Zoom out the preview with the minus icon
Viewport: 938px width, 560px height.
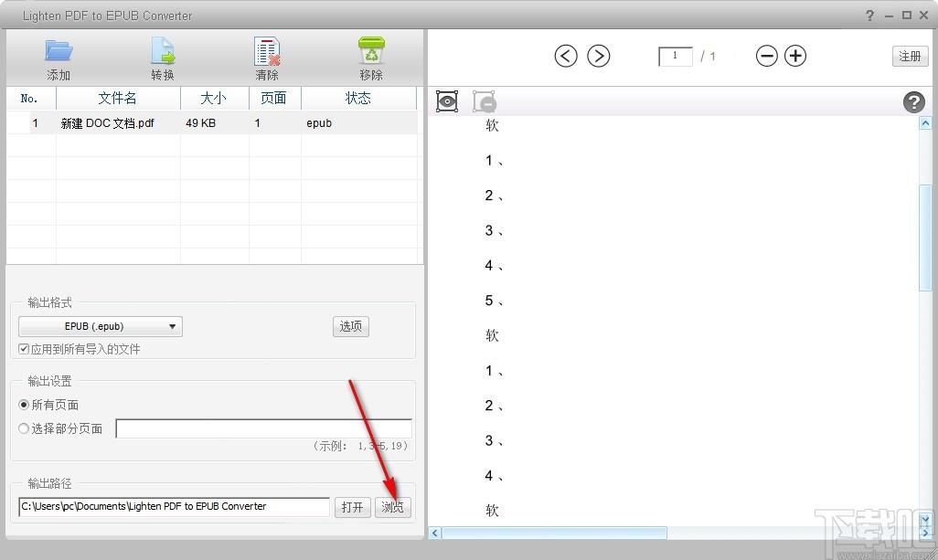tap(766, 56)
